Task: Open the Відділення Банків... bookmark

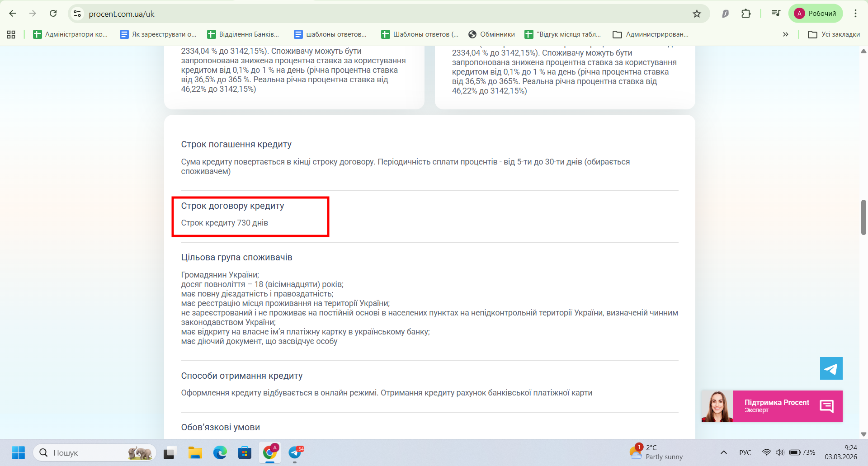Action: coord(243,34)
